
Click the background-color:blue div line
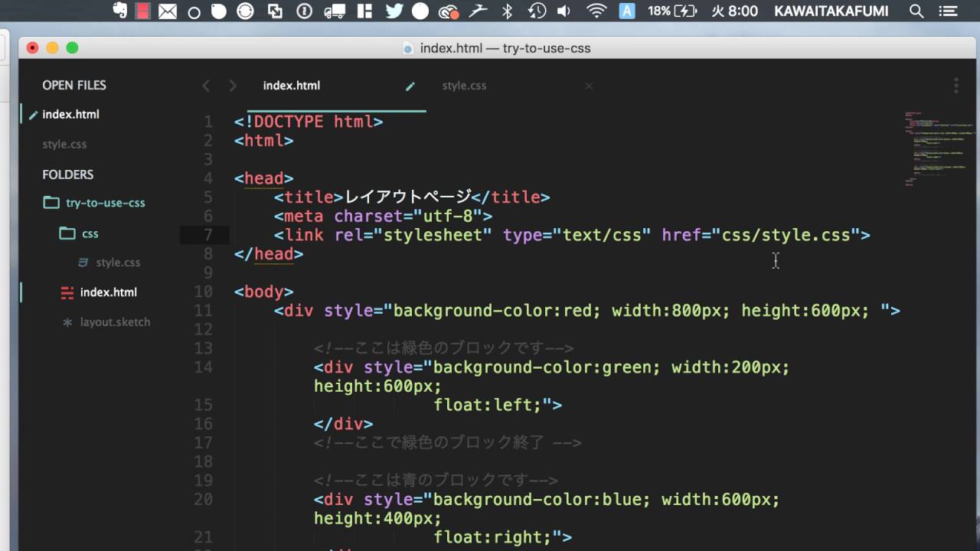[547, 500]
